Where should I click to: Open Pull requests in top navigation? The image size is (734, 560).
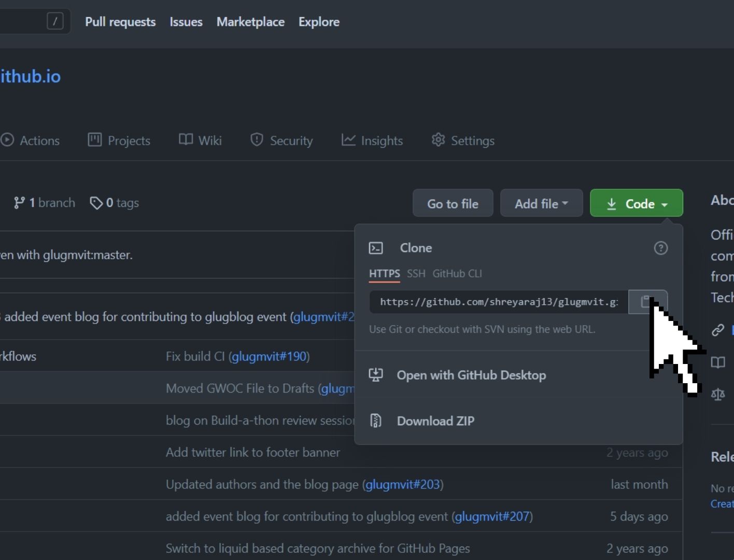coord(120,22)
